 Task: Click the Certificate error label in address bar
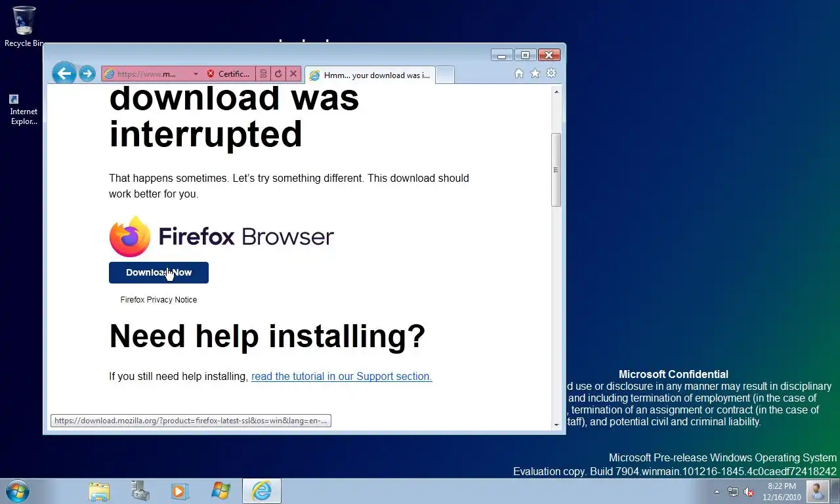click(234, 74)
